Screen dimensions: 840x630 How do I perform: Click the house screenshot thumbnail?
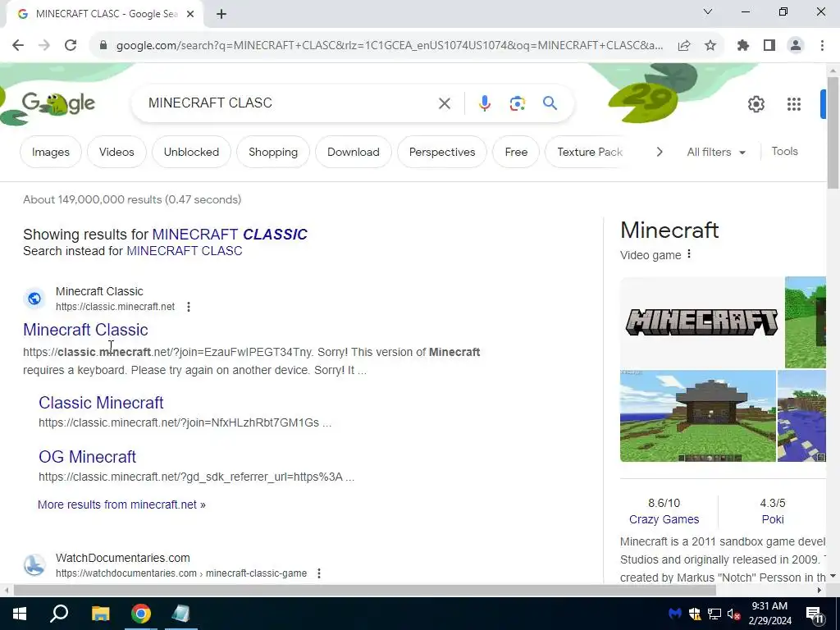click(x=698, y=416)
